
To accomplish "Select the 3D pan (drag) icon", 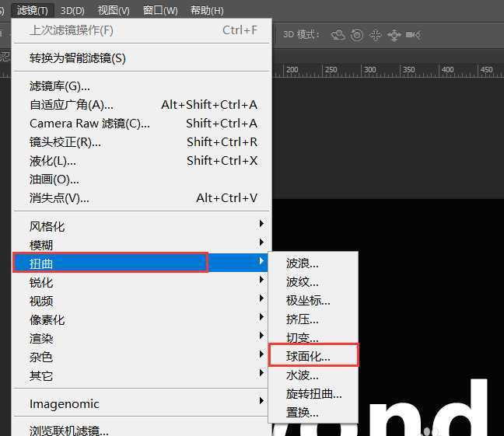I will [x=376, y=35].
